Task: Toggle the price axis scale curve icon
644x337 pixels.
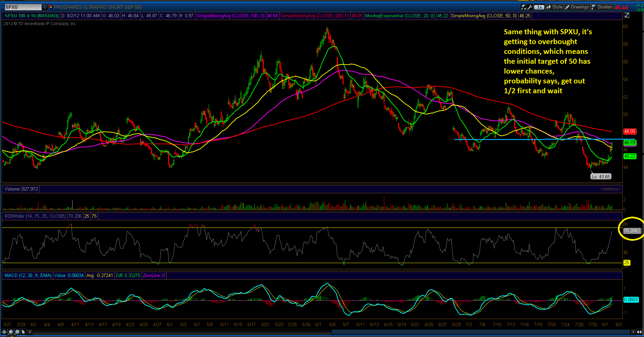Action: pos(627,15)
